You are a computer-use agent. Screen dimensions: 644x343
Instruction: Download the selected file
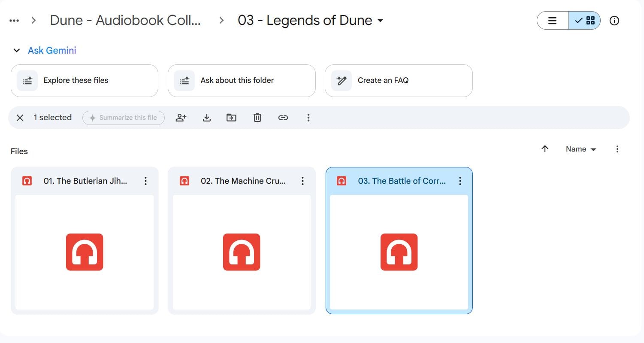(206, 118)
